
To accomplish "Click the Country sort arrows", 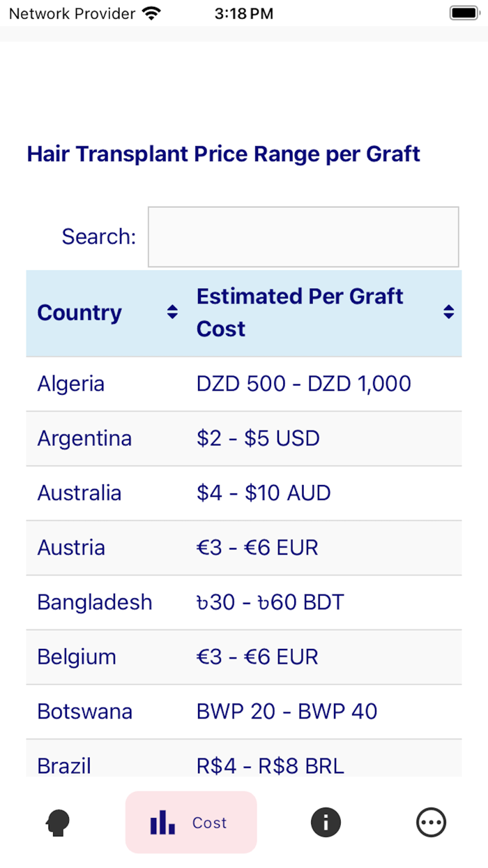I will [x=171, y=313].
